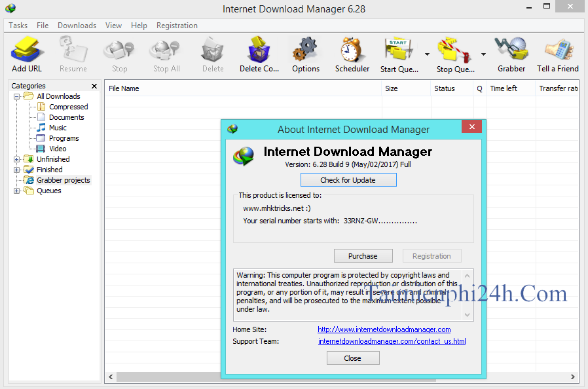Minimize the Internet Download Manager window
This screenshot has width=588, height=389.
pyautogui.click(x=529, y=7)
